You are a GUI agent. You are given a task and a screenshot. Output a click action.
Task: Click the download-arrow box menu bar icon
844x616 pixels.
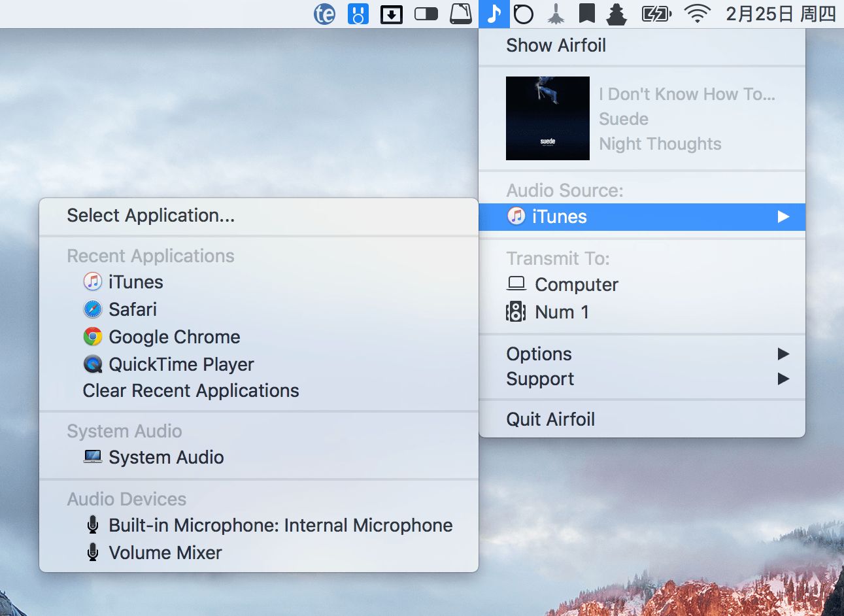tap(392, 14)
